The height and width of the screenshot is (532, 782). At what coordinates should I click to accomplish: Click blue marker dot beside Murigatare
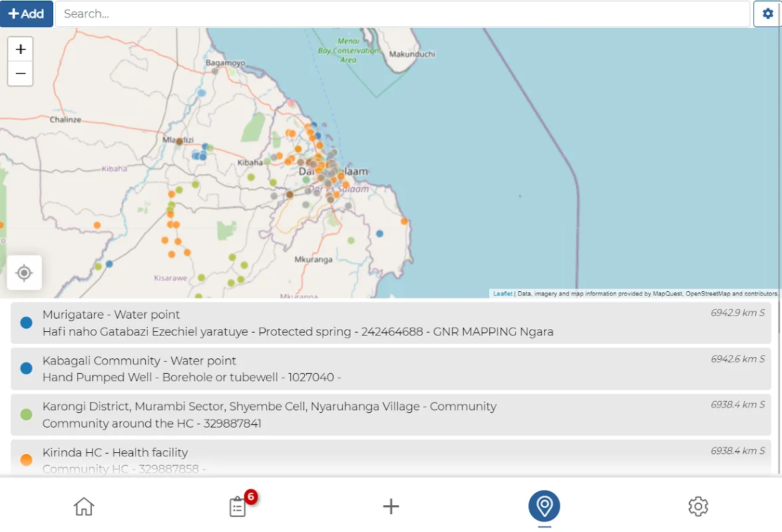click(x=27, y=323)
